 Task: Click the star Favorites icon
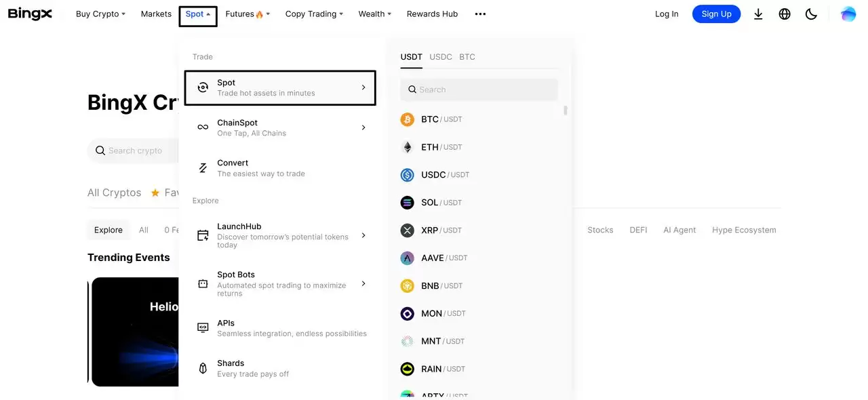click(x=155, y=193)
